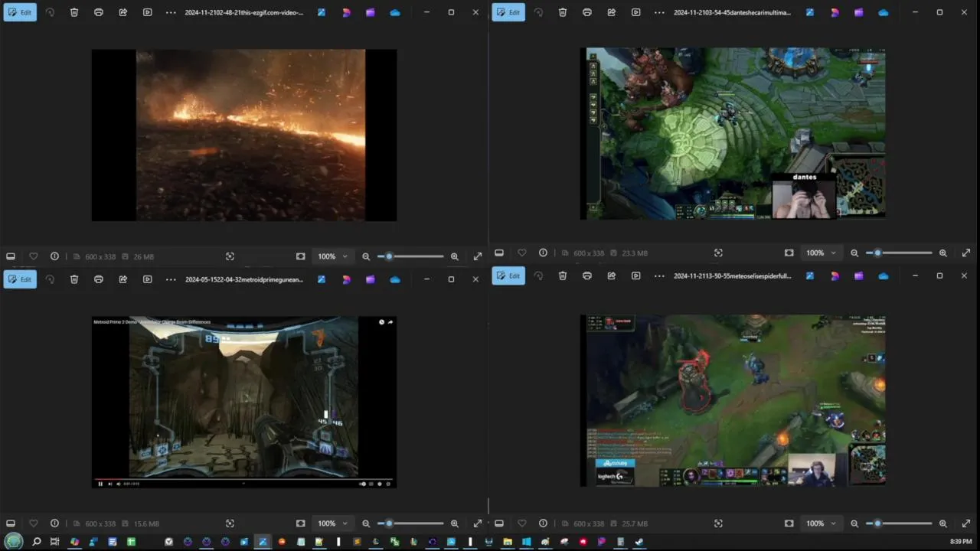Rotate the image in the metroidprime window
The height and width of the screenshot is (551, 980).
[50, 279]
